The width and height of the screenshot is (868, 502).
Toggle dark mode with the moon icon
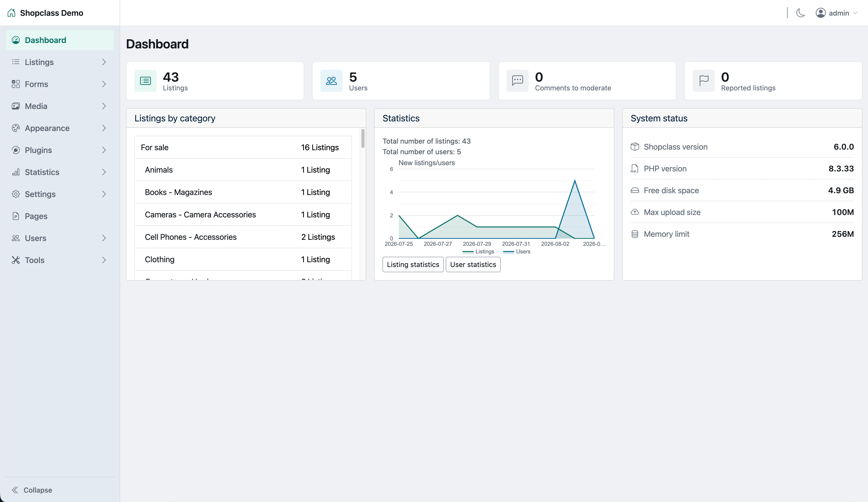click(801, 13)
